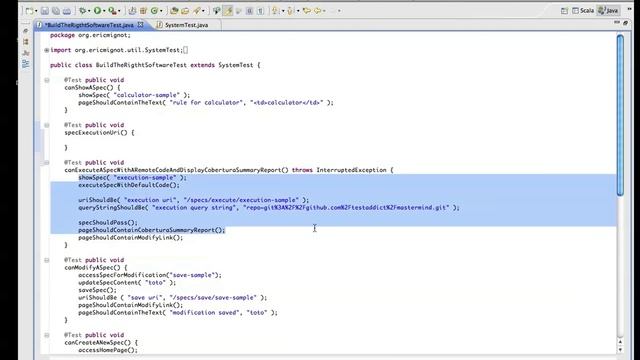Toggle Block Selection Mode button
The height and width of the screenshot is (360, 640).
[x=249, y=11]
